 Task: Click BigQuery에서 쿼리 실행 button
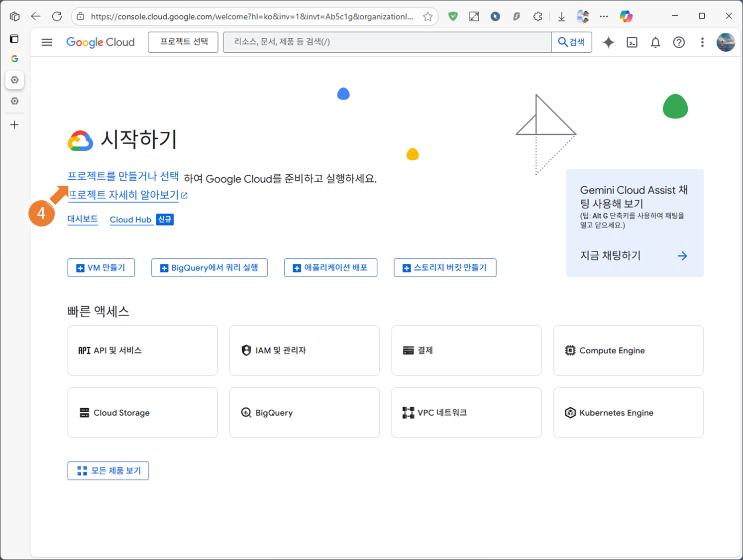(x=210, y=268)
